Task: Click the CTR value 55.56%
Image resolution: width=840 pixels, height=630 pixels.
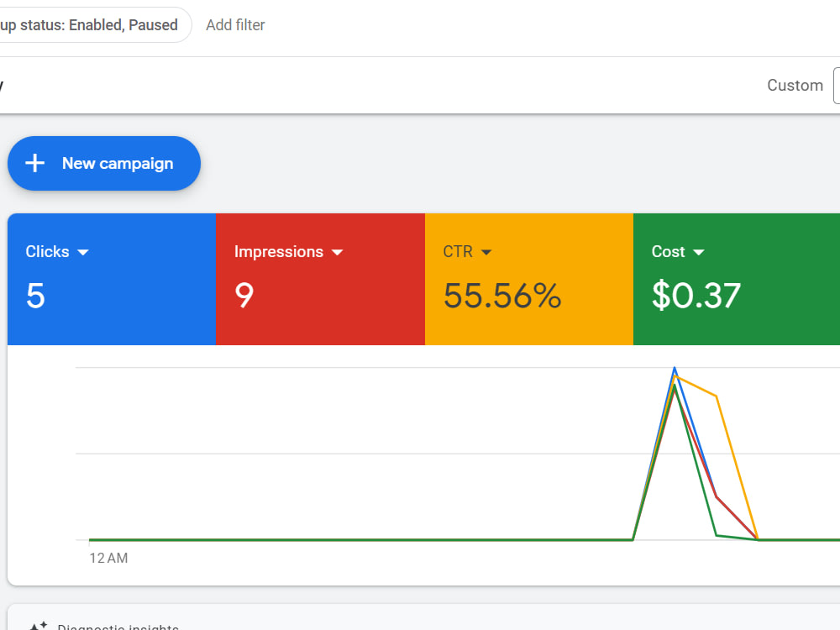Action: click(502, 296)
